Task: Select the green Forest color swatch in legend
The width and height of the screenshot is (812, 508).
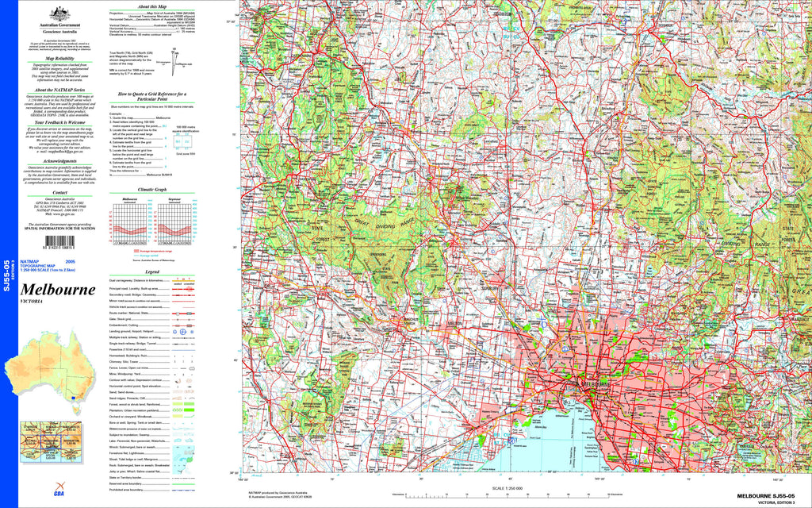Action: pos(178,403)
